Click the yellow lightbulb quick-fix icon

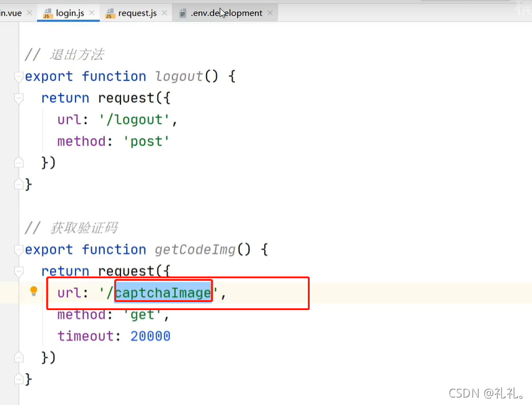[34, 291]
